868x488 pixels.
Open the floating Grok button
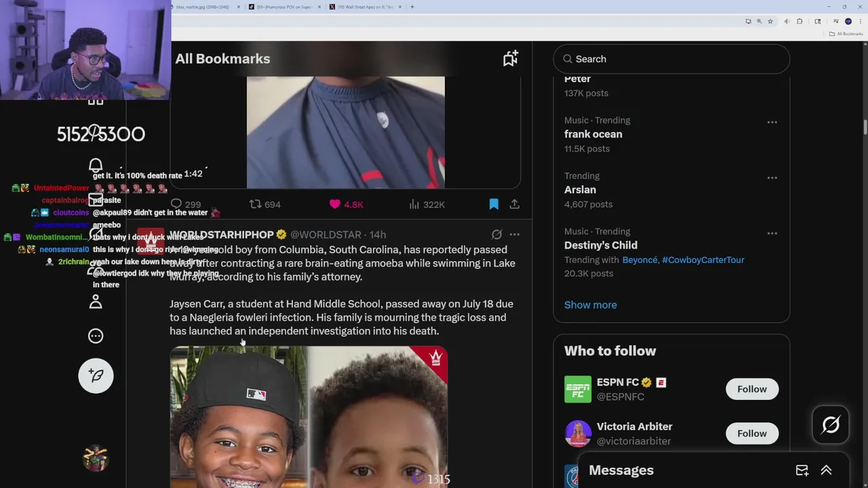pos(831,425)
